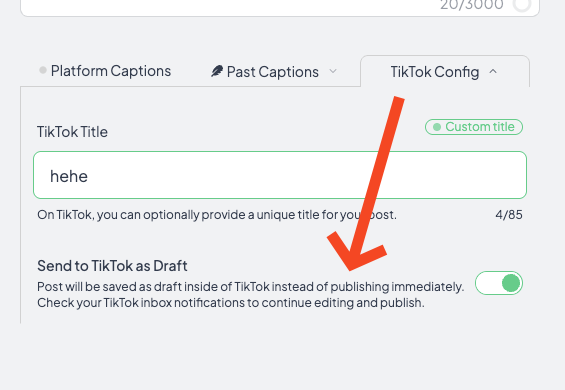Click the Custom title badge
The image size is (565, 390).
tap(474, 127)
